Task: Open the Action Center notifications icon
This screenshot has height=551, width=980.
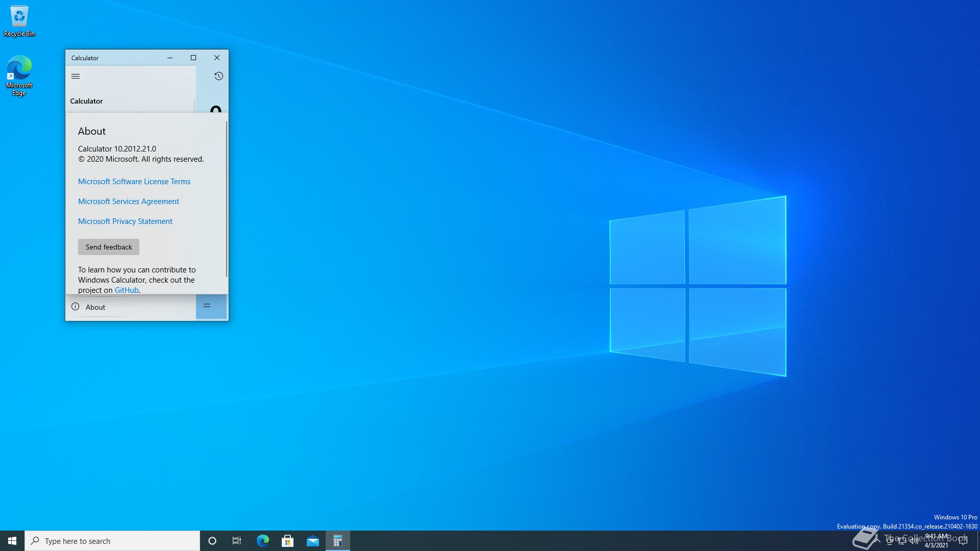Action: [x=963, y=541]
